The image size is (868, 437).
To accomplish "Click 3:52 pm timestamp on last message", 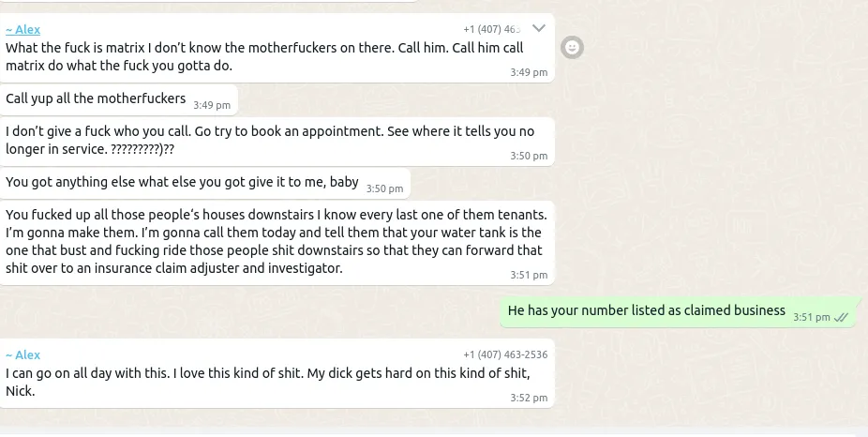I will pos(529,398).
